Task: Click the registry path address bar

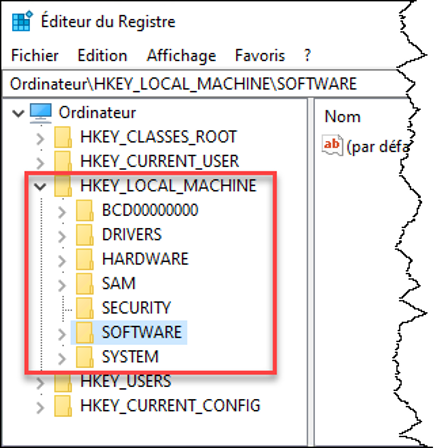Action: (205, 84)
